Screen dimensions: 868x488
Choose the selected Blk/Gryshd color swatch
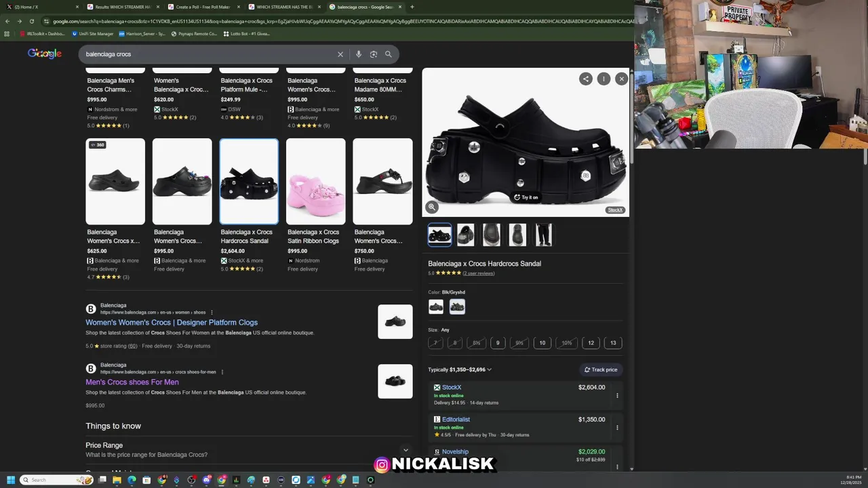tap(457, 307)
